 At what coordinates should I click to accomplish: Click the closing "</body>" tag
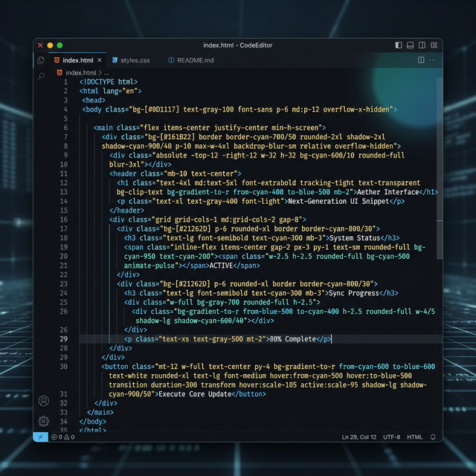pos(92,422)
